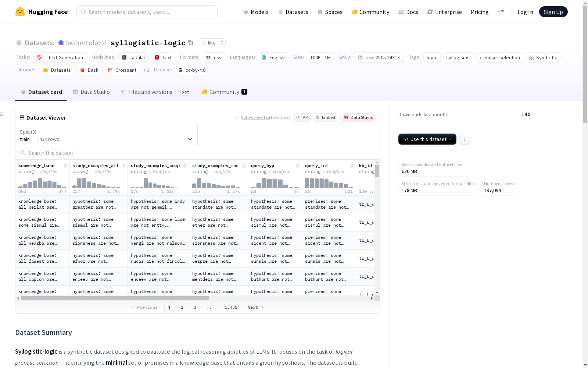Sort the query_hyp column
This screenshot has width=588, height=368.
[x=298, y=166]
